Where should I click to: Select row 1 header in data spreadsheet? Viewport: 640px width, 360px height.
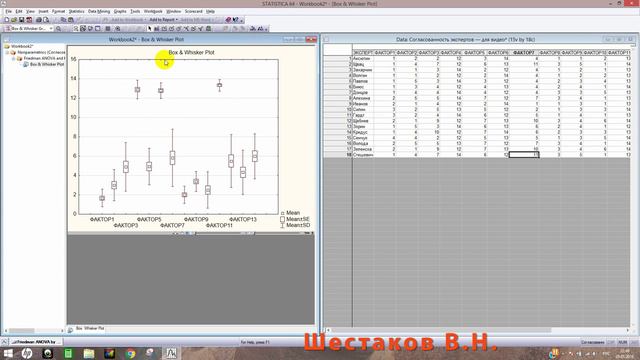(338, 58)
